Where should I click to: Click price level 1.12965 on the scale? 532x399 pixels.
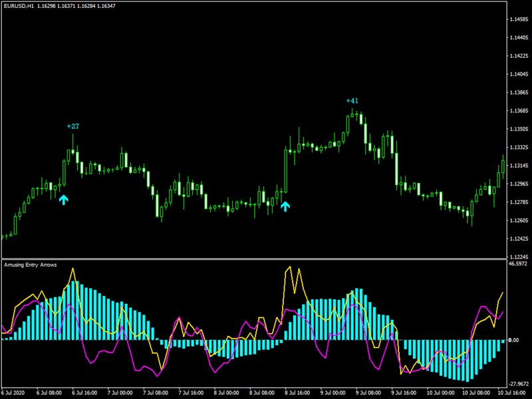(x=519, y=184)
